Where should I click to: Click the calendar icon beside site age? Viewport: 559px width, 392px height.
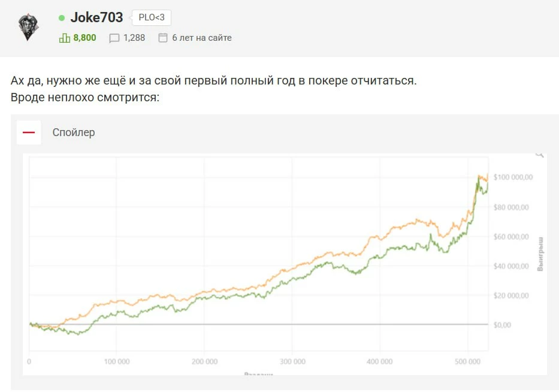coord(162,38)
